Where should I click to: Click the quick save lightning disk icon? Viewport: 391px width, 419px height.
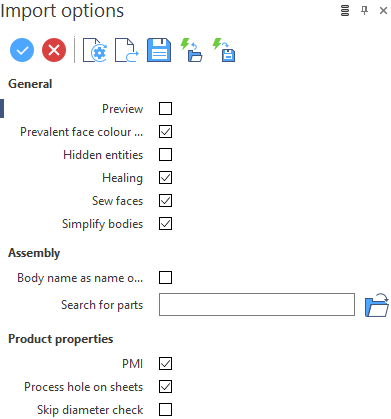coord(224,50)
